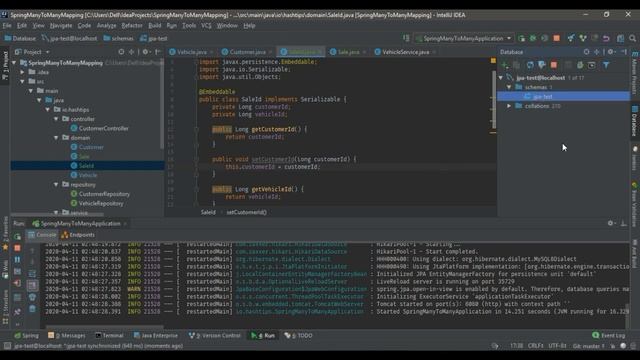Select jpa-test schema in Database panel
Screen dimensions: 640x360
tap(563, 96)
